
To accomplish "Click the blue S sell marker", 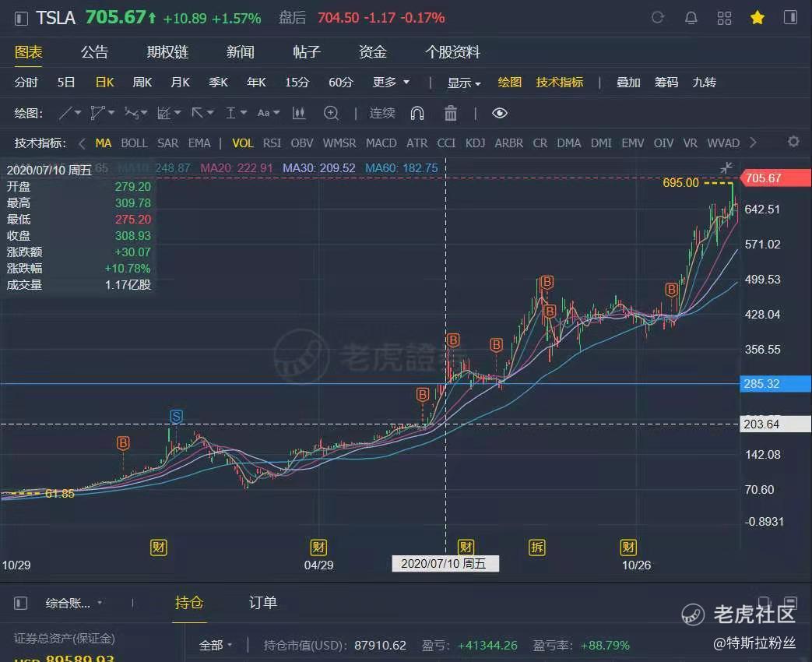I will 176,416.
